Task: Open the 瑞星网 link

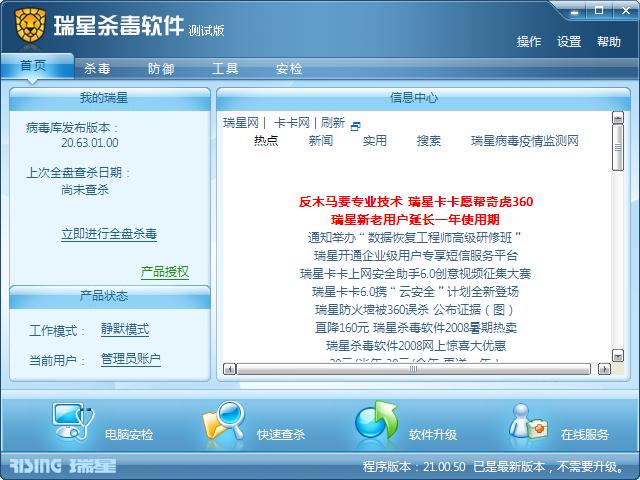Action: [x=241, y=122]
